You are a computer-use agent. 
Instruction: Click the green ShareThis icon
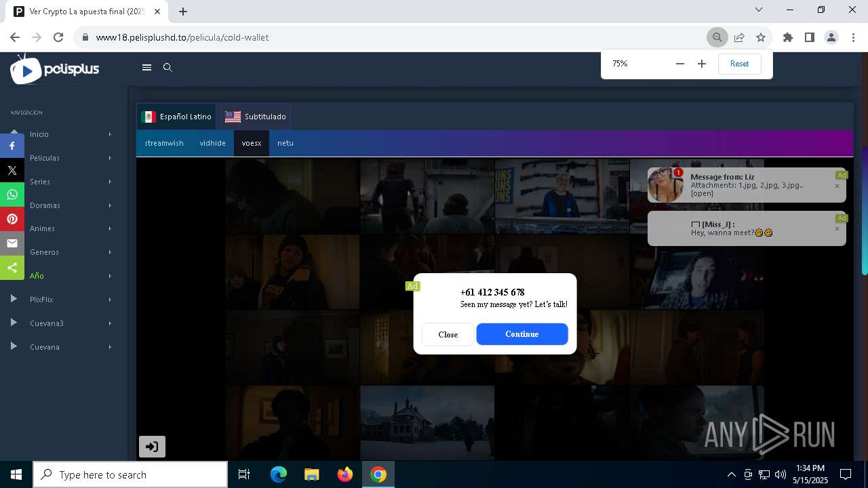[12, 268]
